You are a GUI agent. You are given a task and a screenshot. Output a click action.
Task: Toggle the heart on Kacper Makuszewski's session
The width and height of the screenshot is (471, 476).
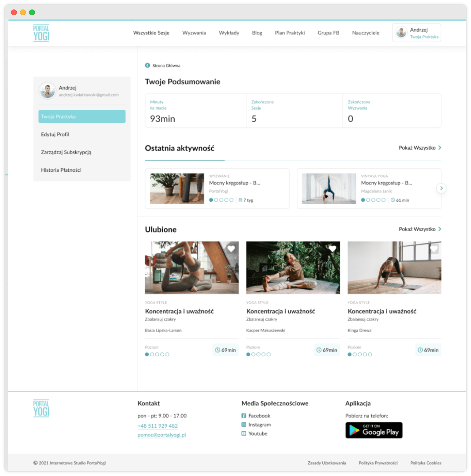[332, 249]
